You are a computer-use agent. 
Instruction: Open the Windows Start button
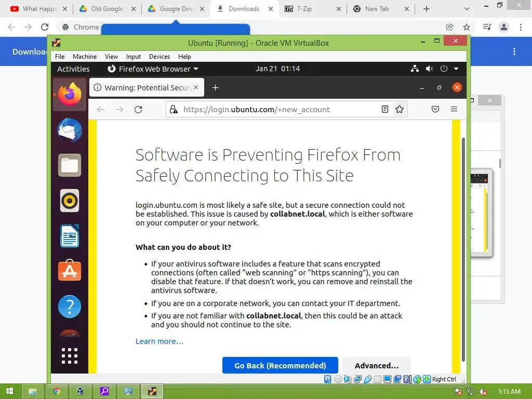coord(9,391)
